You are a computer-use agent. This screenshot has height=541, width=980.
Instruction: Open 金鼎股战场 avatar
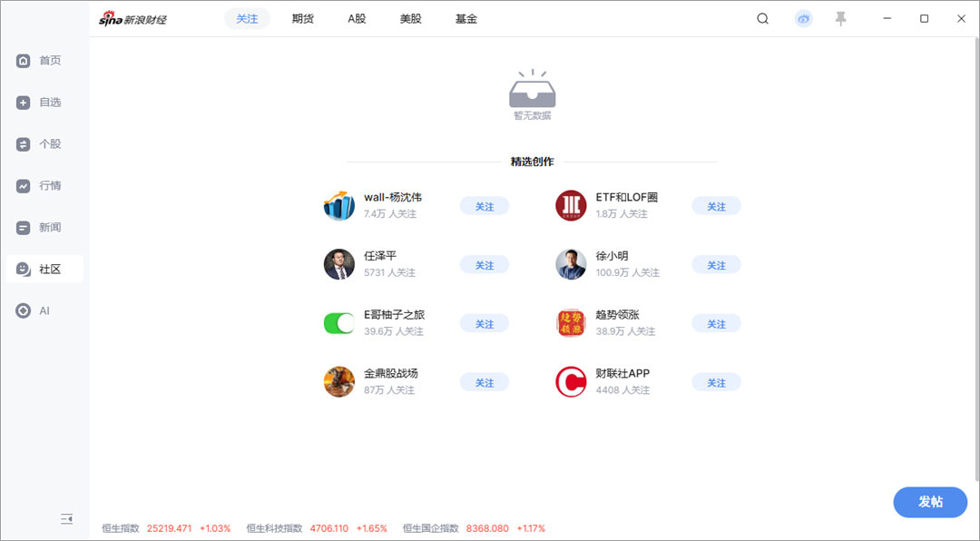click(x=339, y=382)
